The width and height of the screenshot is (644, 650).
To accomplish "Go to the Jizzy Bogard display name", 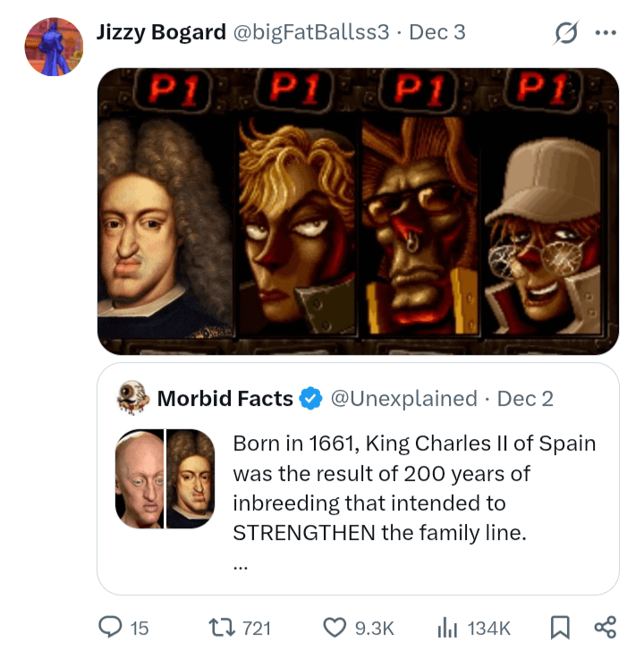I will (x=161, y=32).
